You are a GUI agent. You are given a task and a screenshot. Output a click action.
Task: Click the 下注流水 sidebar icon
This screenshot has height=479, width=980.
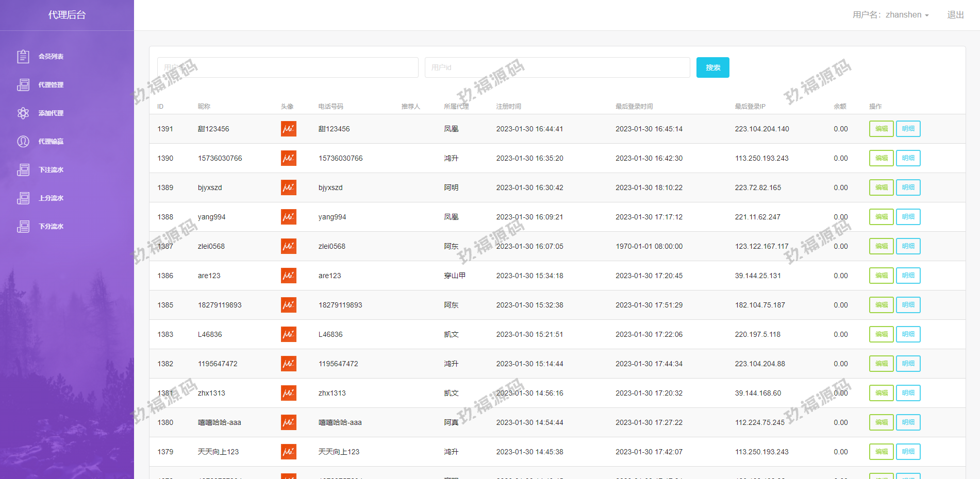23,170
